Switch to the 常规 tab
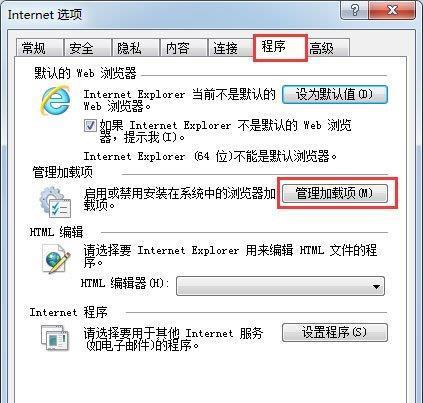The image size is (423, 403). (39, 48)
